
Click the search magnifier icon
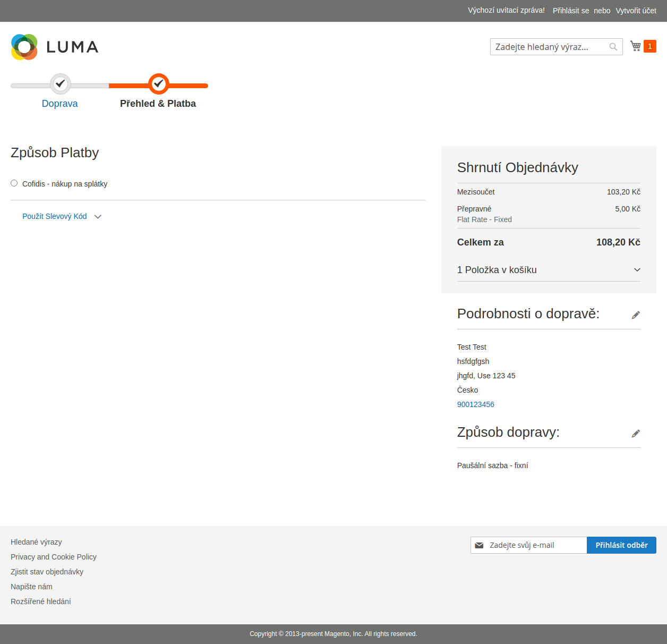coord(613,47)
